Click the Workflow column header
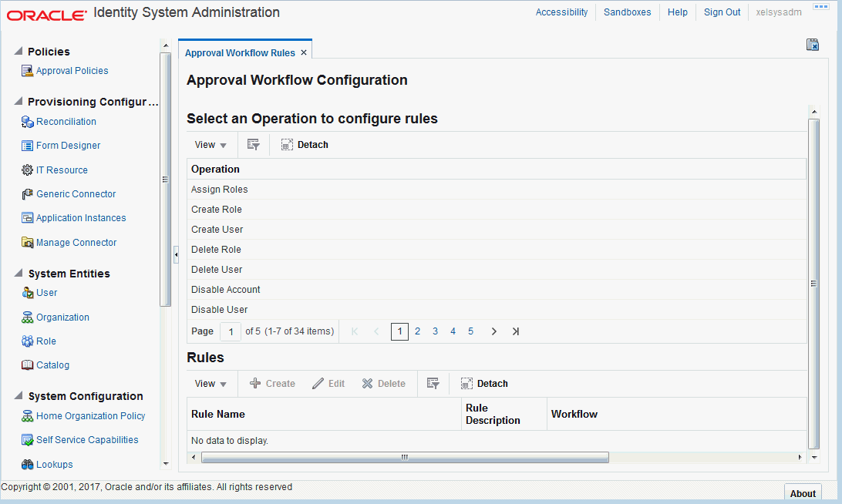842x504 pixels. [x=677, y=414]
